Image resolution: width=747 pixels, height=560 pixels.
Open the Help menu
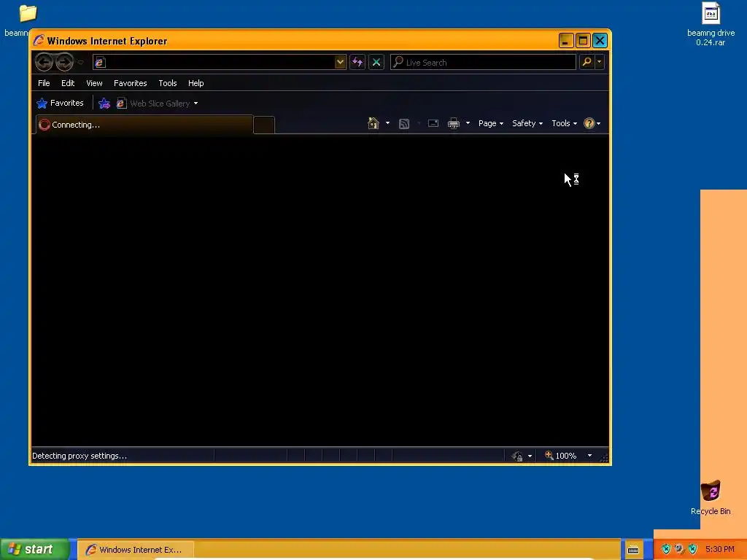(x=196, y=83)
